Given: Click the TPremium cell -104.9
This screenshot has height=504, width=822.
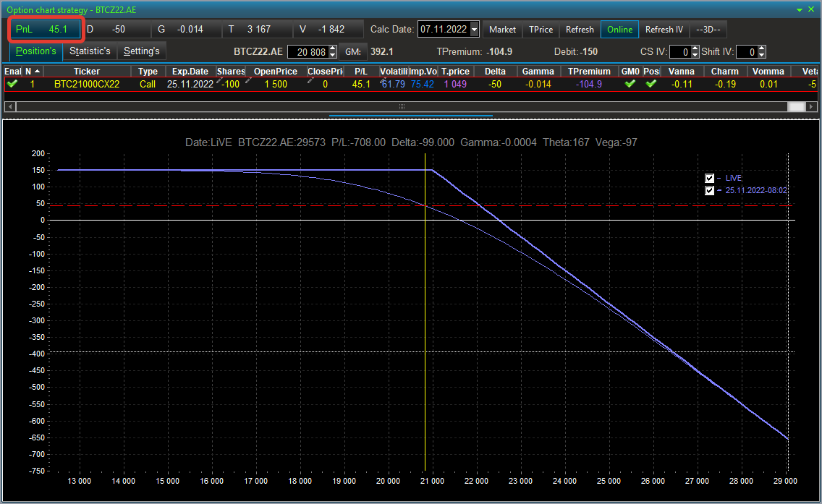Looking at the screenshot, I should point(589,84).
